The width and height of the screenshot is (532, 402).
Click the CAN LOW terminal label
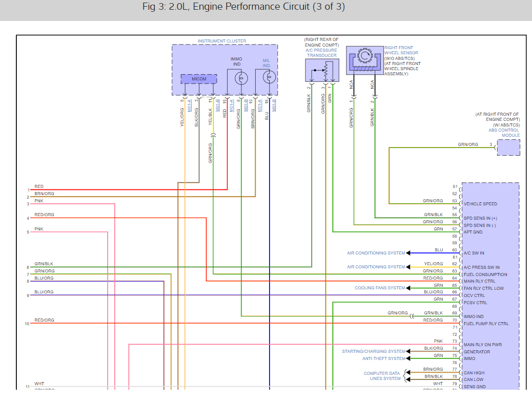pos(474,379)
